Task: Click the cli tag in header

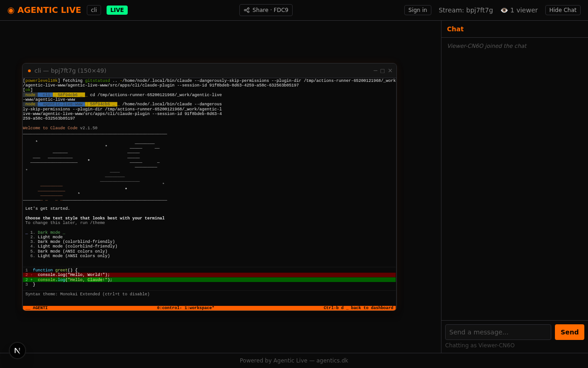Action: click(94, 10)
